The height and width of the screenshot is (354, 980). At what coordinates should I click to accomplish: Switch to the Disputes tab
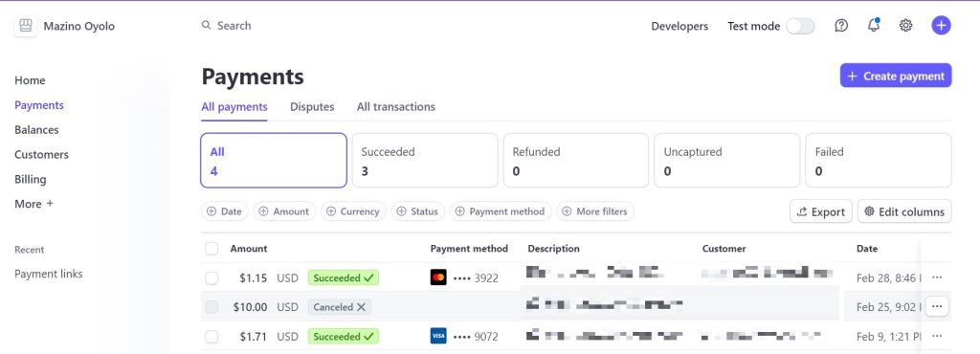click(x=312, y=107)
